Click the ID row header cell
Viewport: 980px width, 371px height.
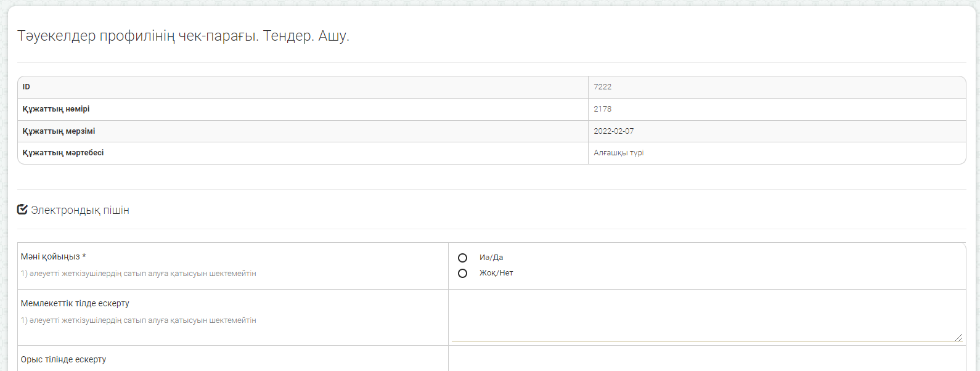[27, 87]
